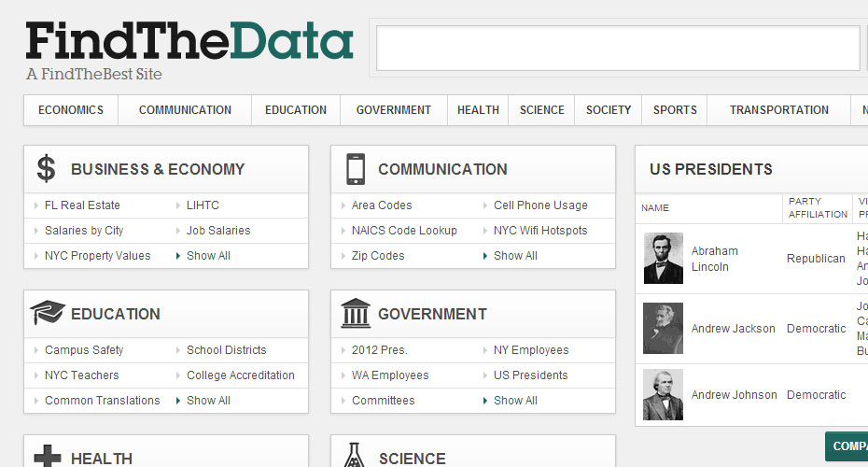Visit the NYC Property Values link
868x467 pixels.
(x=97, y=256)
